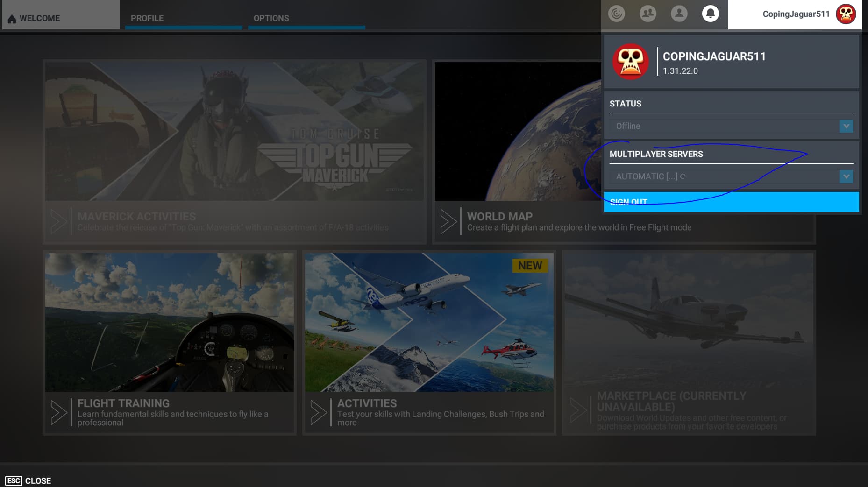The image size is (868, 487).
Task: Click the version number 1.31.22.0
Action: [x=680, y=71]
